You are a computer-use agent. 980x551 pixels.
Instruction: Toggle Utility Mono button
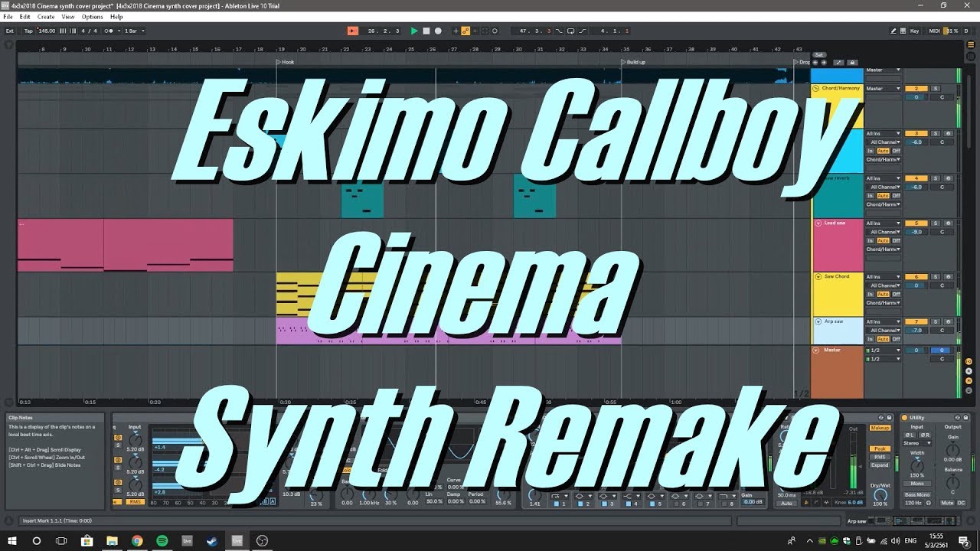pos(916,484)
